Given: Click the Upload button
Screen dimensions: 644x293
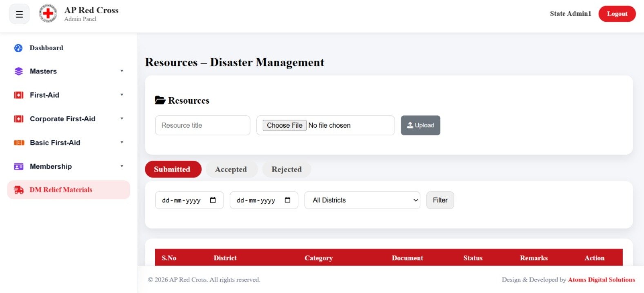Looking at the screenshot, I should pyautogui.click(x=420, y=125).
